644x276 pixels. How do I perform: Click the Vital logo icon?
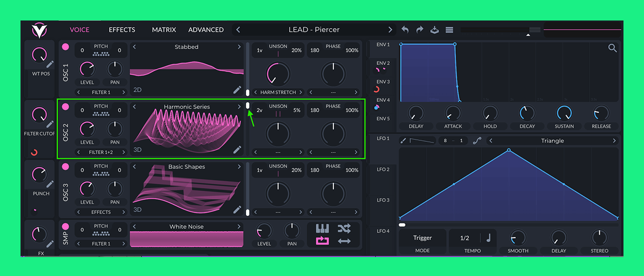click(x=39, y=30)
